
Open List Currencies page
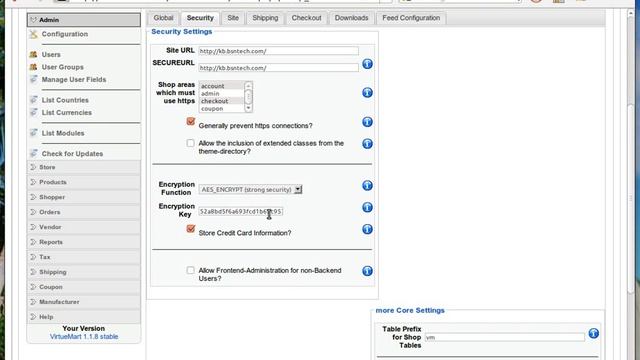point(67,113)
